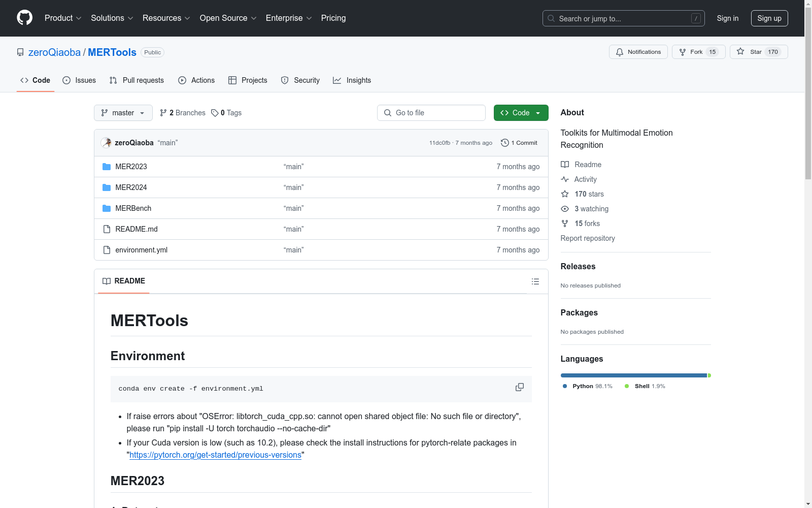Image resolution: width=812 pixels, height=508 pixels.
Task: Open the green Code dropdown button
Action: [x=521, y=113]
